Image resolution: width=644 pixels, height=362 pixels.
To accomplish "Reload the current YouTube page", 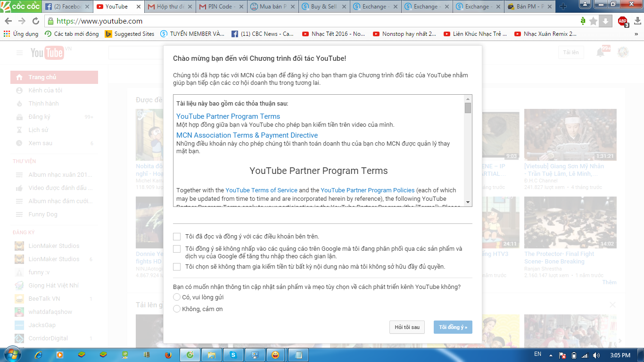I will click(x=36, y=21).
